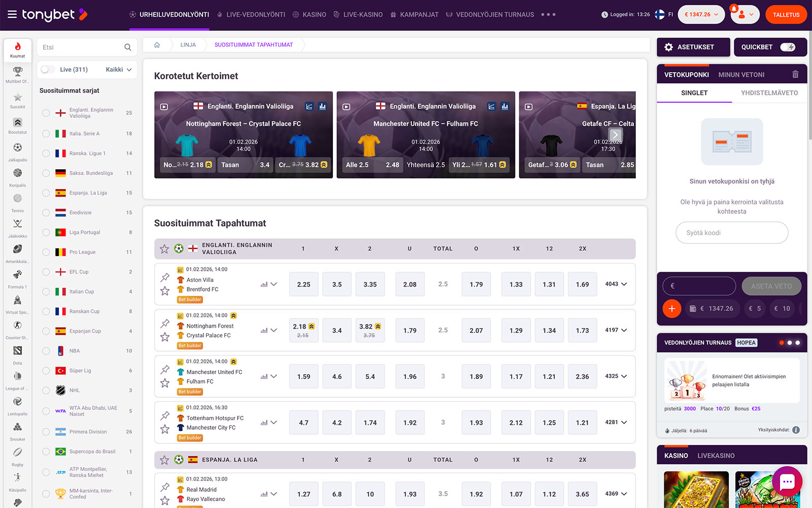
Task: Click the Talletus deposit button
Action: click(786, 15)
